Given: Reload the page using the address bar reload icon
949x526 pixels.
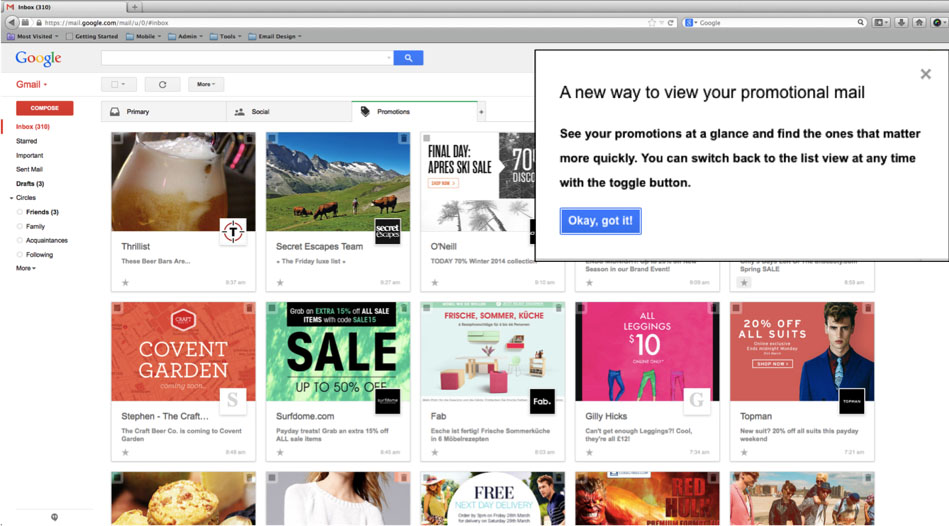Looking at the screenshot, I should (671, 22).
